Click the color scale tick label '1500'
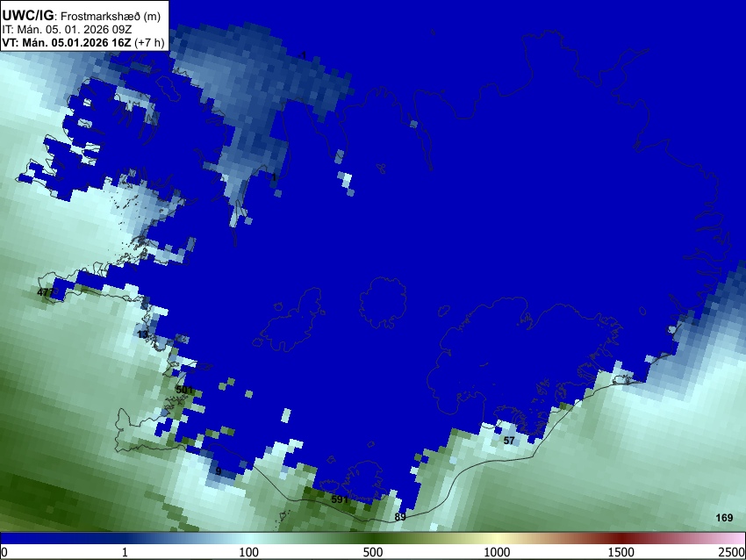Viewport: 746px width, 560px height. (x=620, y=552)
